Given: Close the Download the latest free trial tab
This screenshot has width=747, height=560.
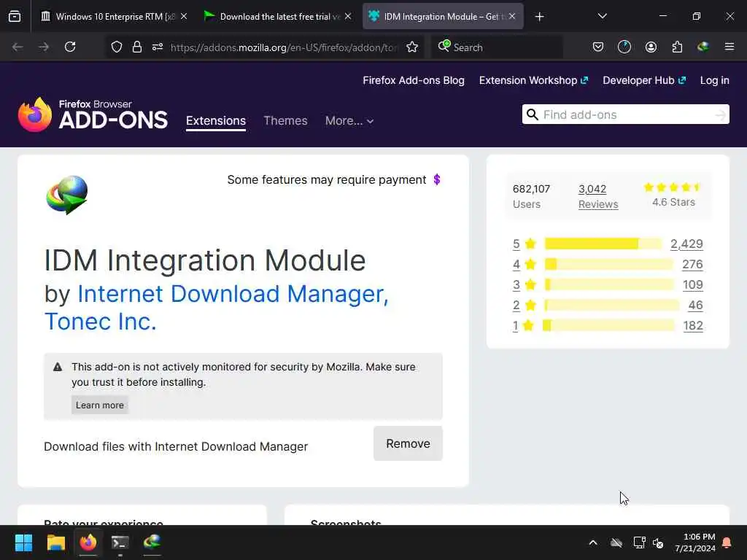Looking at the screenshot, I should pyautogui.click(x=348, y=16).
